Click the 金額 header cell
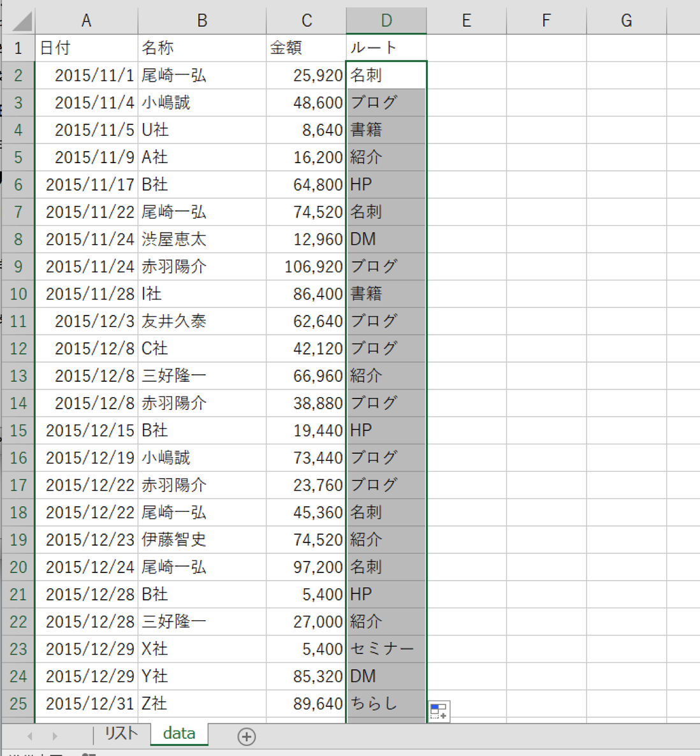This screenshot has width=700, height=756. [x=306, y=48]
